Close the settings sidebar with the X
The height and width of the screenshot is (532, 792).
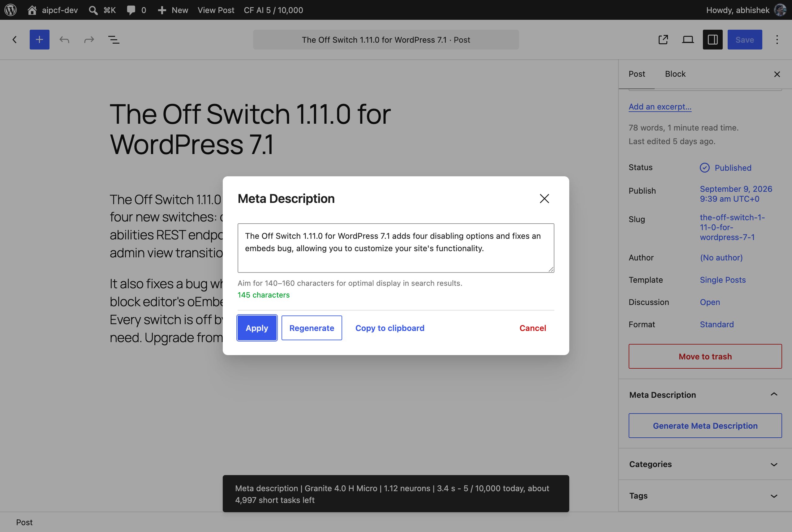[777, 74]
